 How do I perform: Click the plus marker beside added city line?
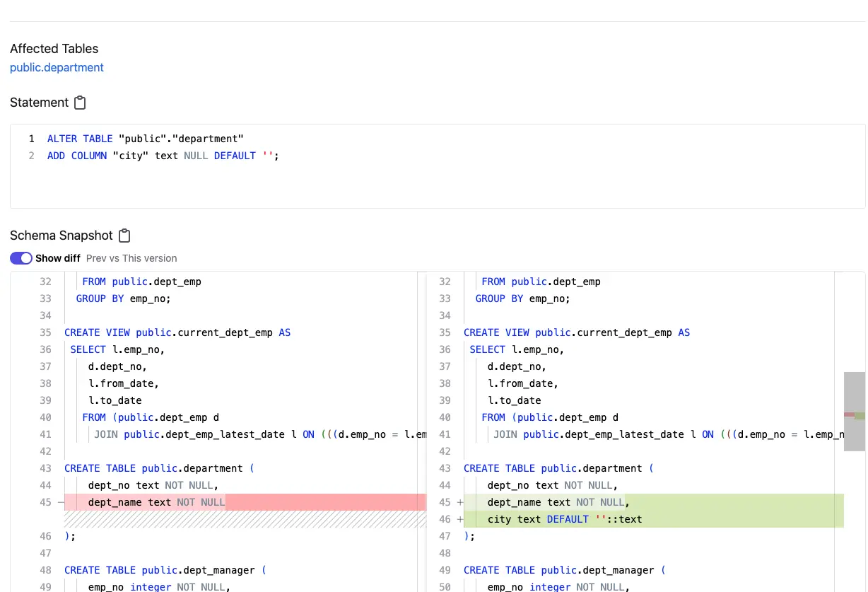click(x=460, y=519)
